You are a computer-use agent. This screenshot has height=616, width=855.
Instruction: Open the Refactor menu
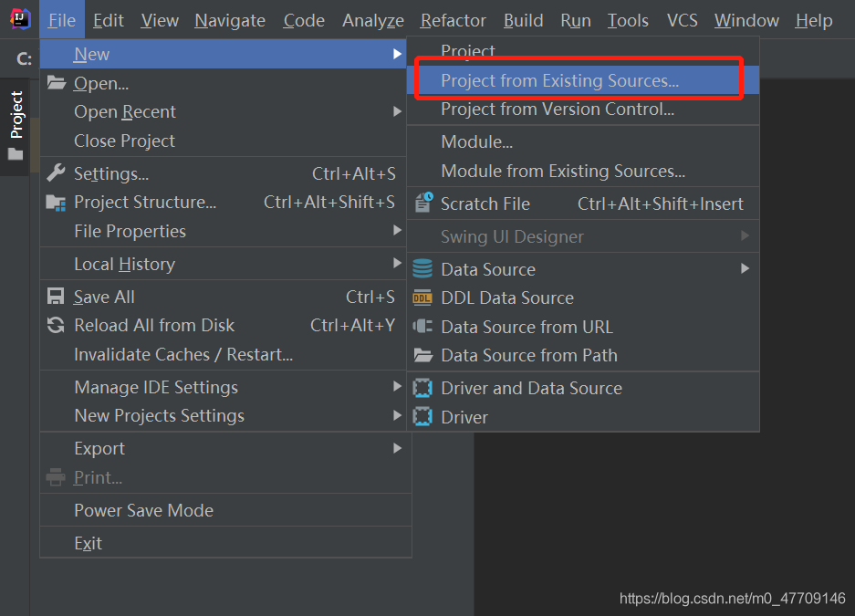[453, 20]
